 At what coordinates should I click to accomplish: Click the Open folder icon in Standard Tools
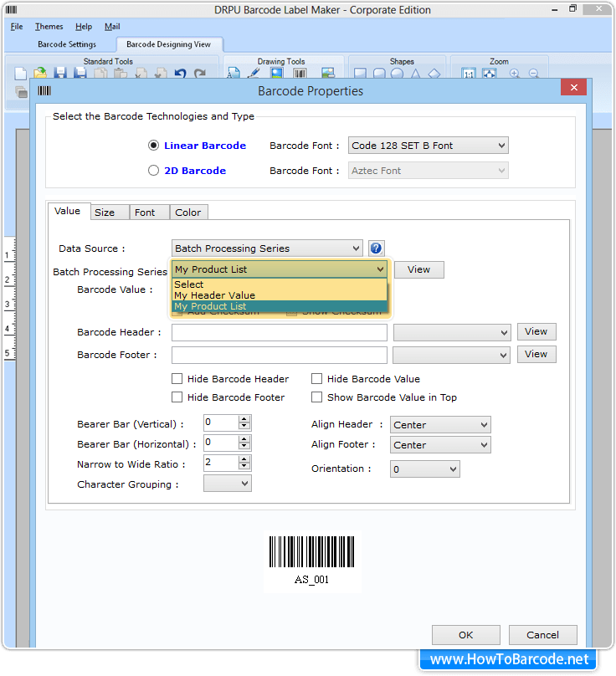(x=40, y=73)
